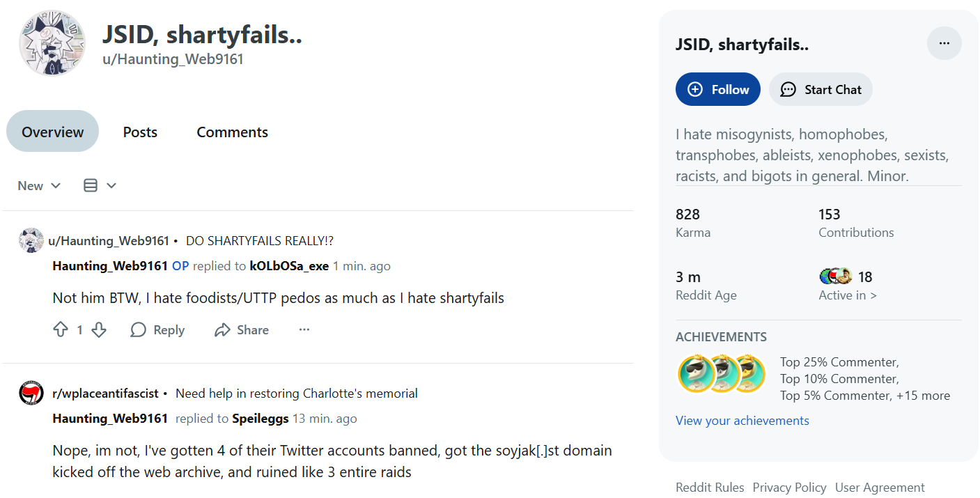Screen dimensions: 980x498
Task: Select the Overview tab
Action: [x=52, y=132]
